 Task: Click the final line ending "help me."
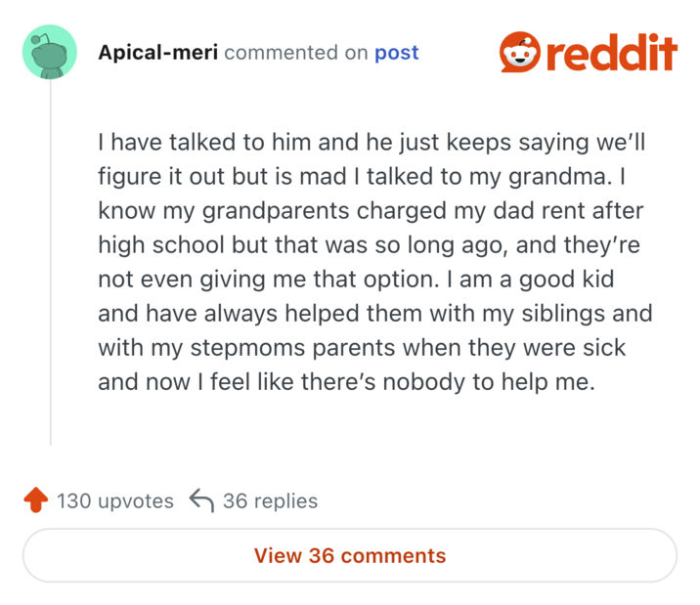345,382
